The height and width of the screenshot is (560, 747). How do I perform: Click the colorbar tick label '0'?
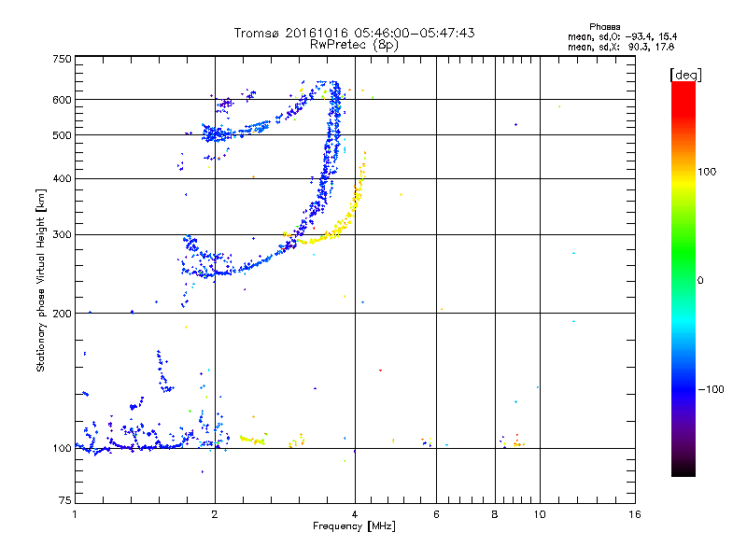pyautogui.click(x=699, y=280)
